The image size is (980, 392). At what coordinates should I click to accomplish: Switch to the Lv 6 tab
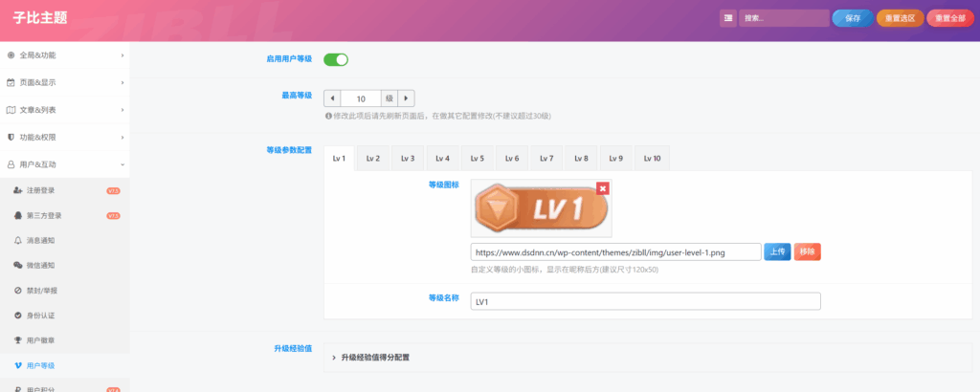click(x=512, y=159)
